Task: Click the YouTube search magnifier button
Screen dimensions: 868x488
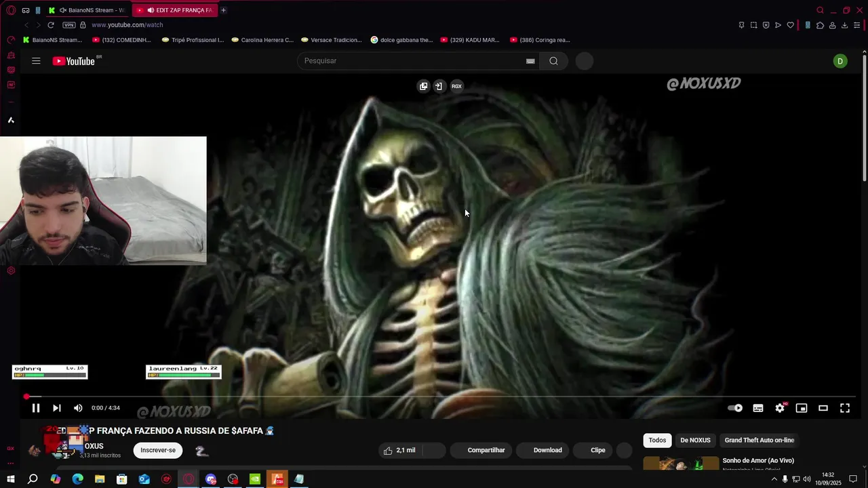Action: point(554,61)
